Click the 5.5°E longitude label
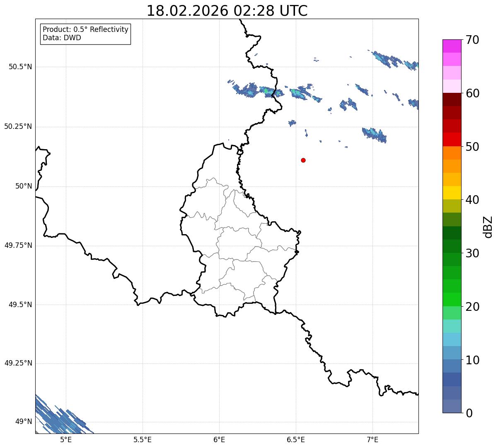The image size is (498, 448). coord(143,439)
